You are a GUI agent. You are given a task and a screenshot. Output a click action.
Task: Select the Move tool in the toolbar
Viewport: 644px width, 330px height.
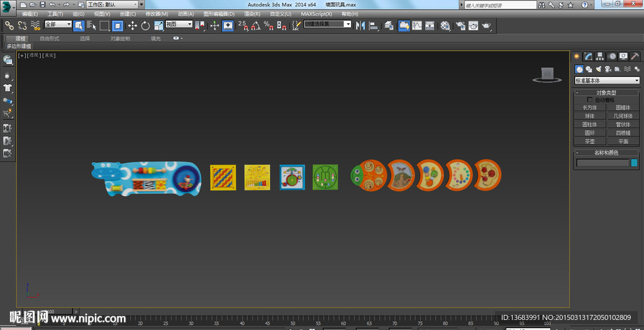click(132, 26)
